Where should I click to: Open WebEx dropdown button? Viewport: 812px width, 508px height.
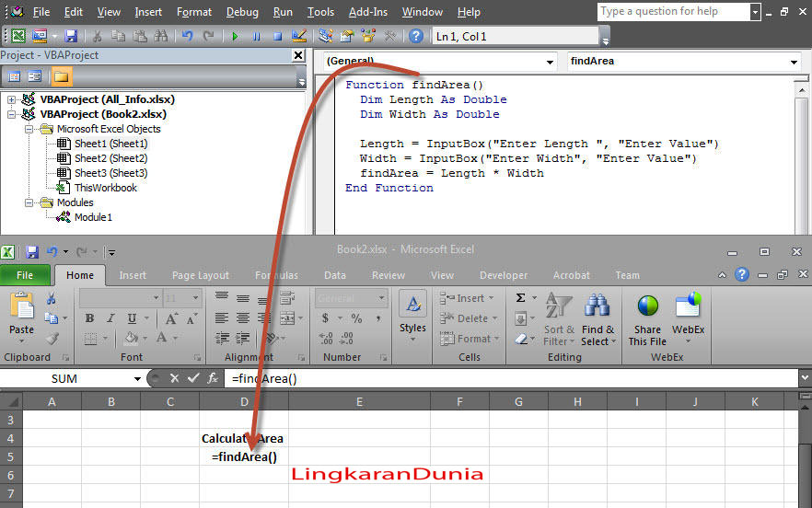click(x=689, y=317)
